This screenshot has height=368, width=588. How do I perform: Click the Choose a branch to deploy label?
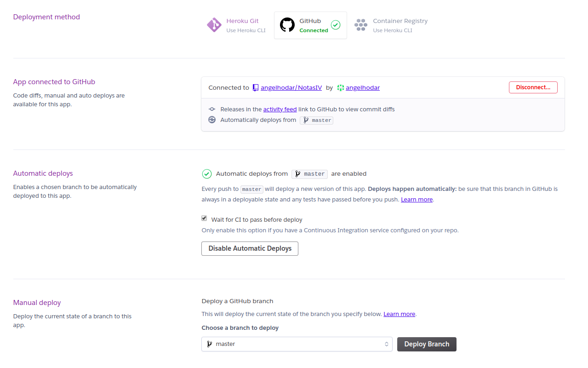pyautogui.click(x=240, y=328)
